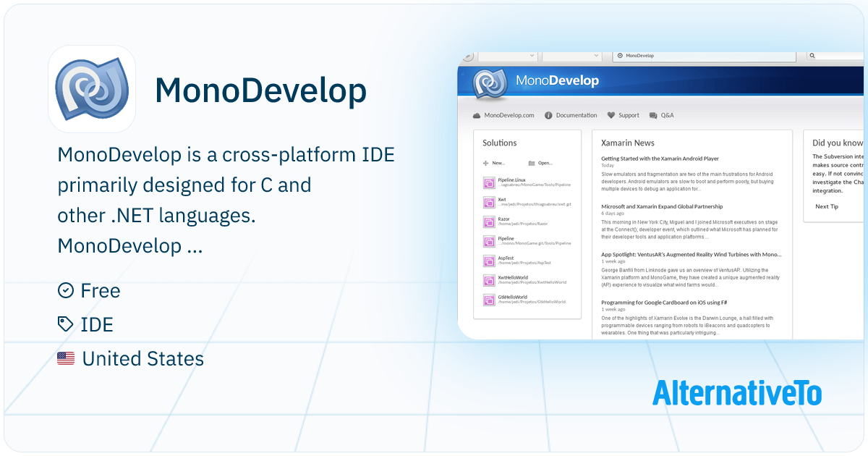
Task: Open the GtkHelloWorld recent solution
Action: [525, 300]
